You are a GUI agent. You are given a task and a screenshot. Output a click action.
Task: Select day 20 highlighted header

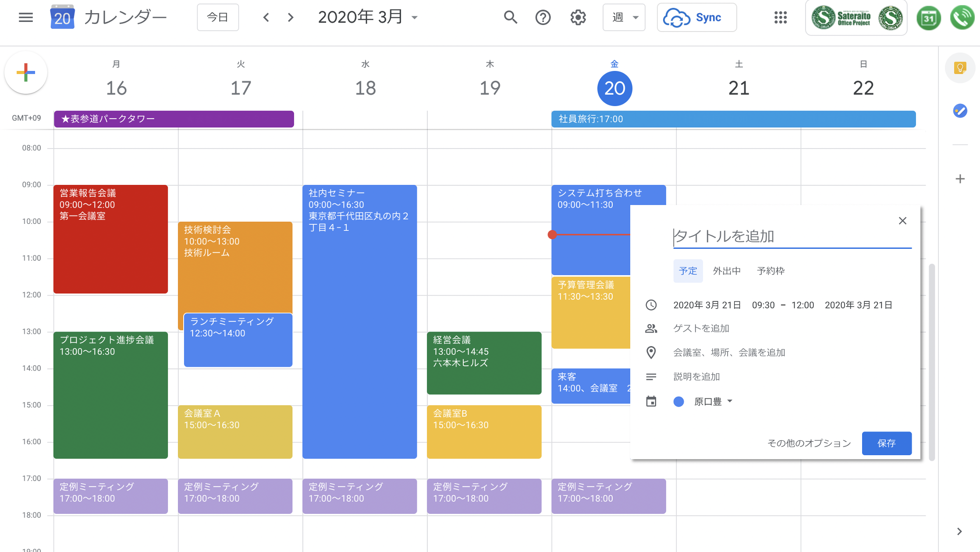coord(614,88)
